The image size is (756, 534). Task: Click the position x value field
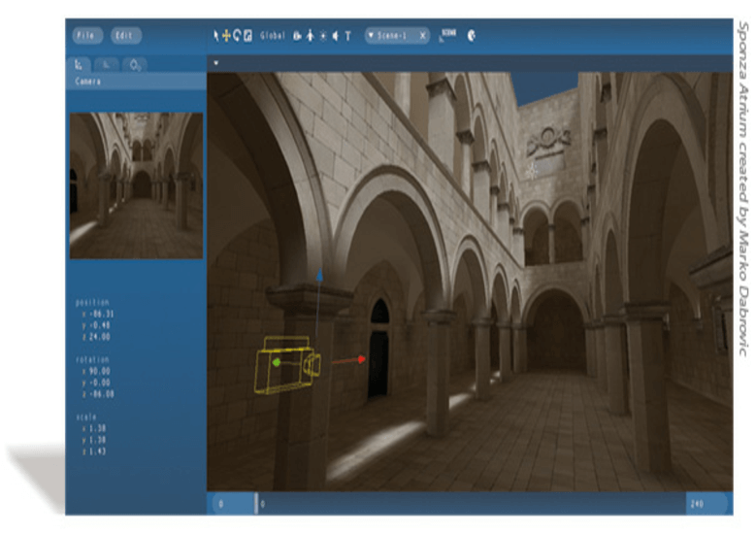tap(95, 314)
